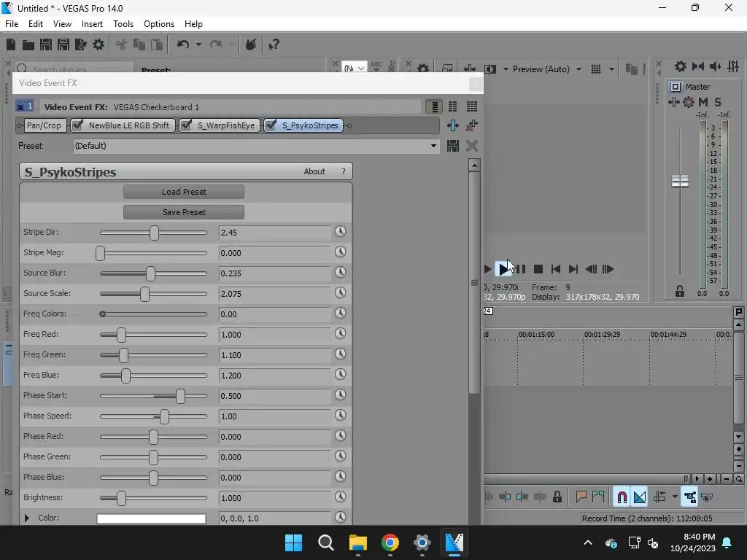Undo the last action
This screenshot has height=560, width=747.
[183, 44]
